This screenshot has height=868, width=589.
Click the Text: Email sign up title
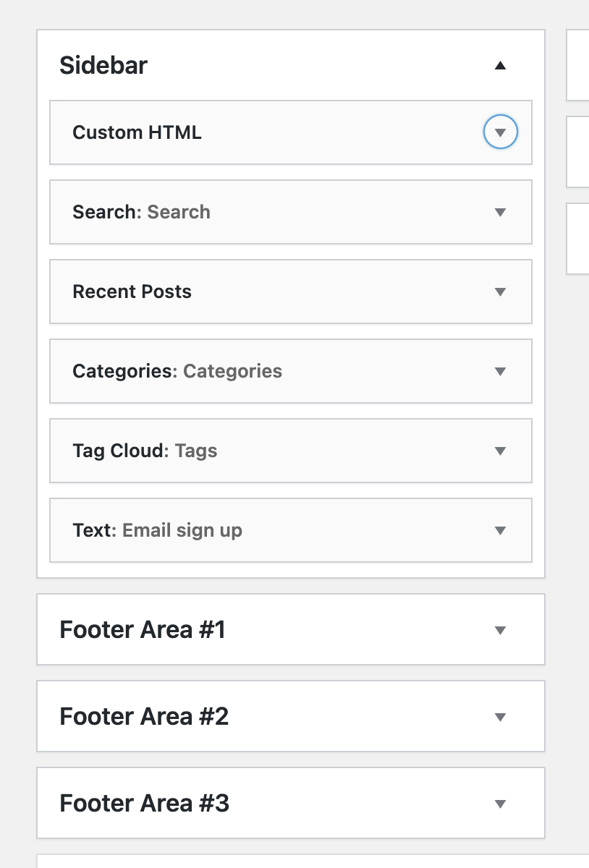point(158,530)
